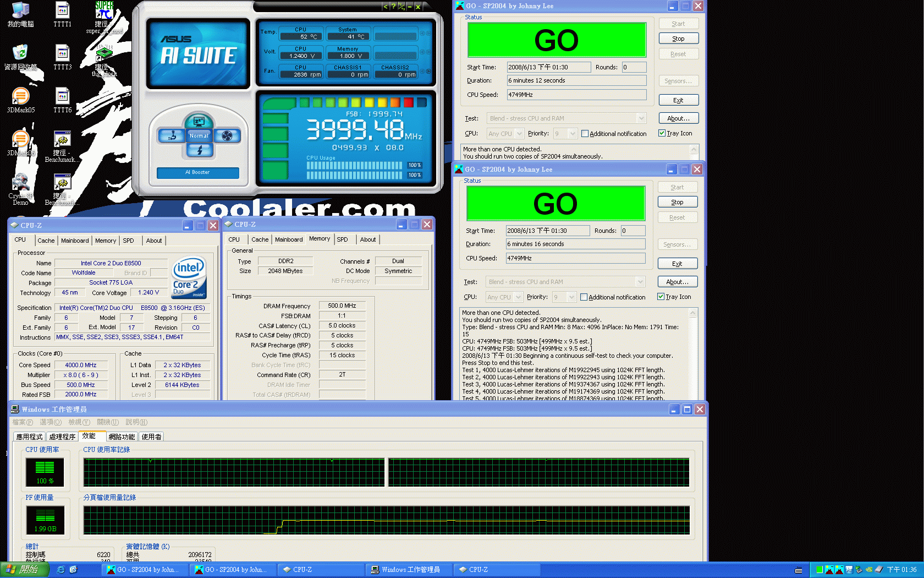Screen dimensions: 924x578
Task: Open Test dropdown in lower SP2004 window
Action: [640, 282]
